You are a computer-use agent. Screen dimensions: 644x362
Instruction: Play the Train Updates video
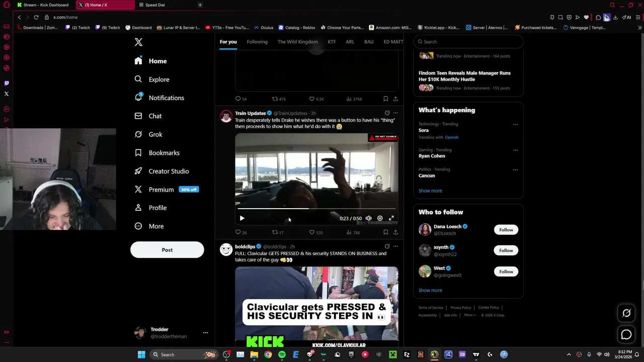[x=242, y=218]
